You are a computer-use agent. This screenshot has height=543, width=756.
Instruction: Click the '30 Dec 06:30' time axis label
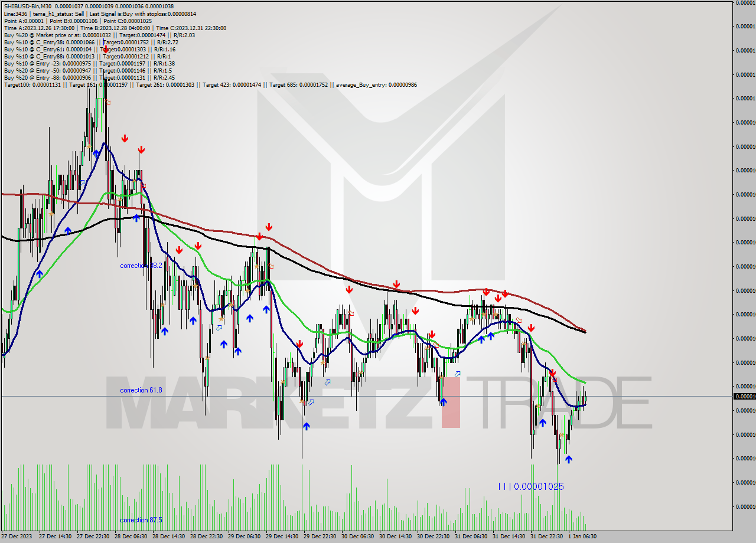pyautogui.click(x=357, y=537)
